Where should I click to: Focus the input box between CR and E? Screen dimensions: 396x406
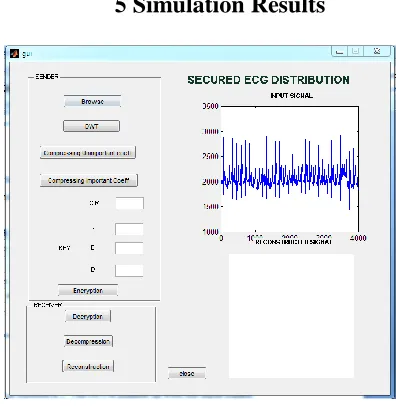129,229
